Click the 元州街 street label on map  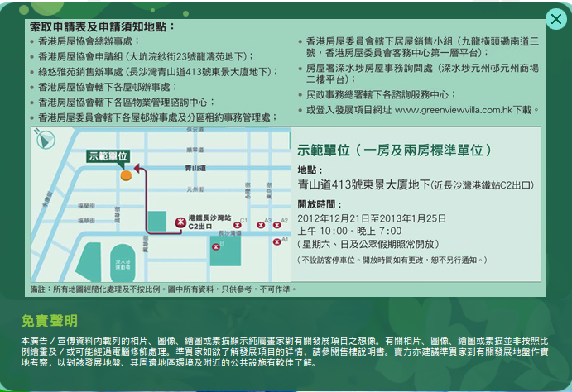[x=195, y=189]
